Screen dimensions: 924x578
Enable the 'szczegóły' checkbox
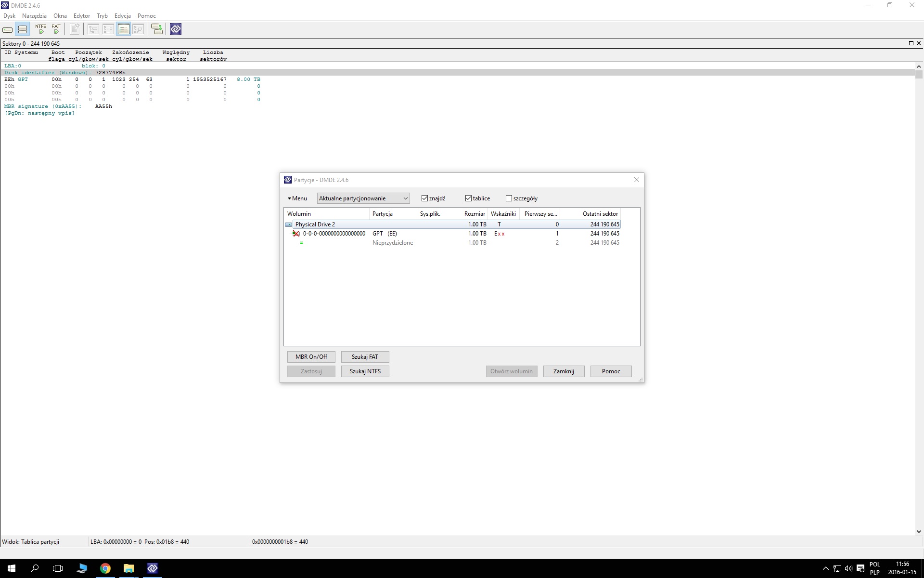click(x=509, y=198)
